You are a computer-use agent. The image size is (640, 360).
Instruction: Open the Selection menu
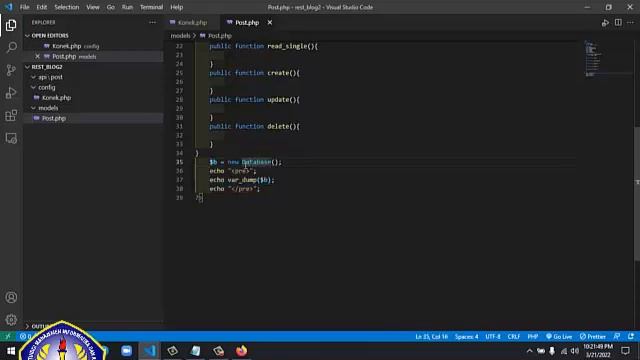(x=67, y=7)
